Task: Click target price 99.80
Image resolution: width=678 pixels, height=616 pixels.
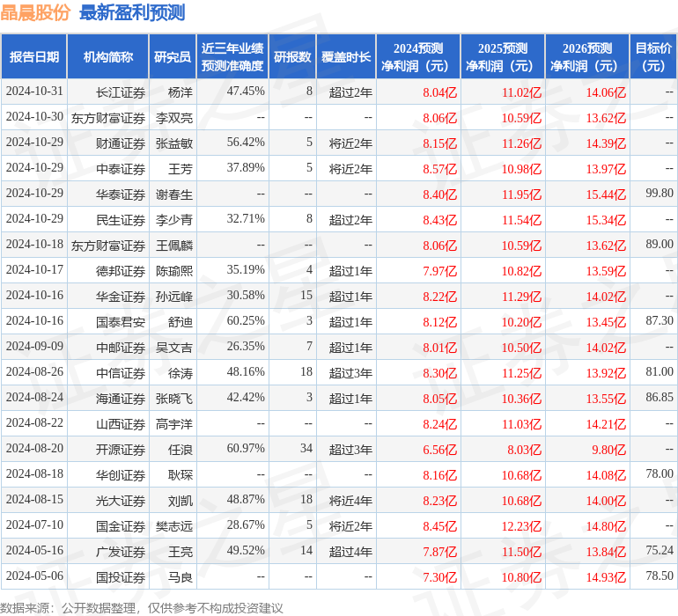Action: click(660, 194)
